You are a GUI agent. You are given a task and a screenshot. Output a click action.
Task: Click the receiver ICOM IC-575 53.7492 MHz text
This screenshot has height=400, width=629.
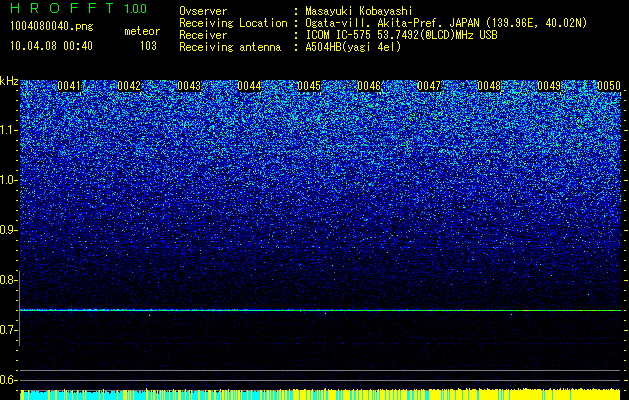[401, 35]
